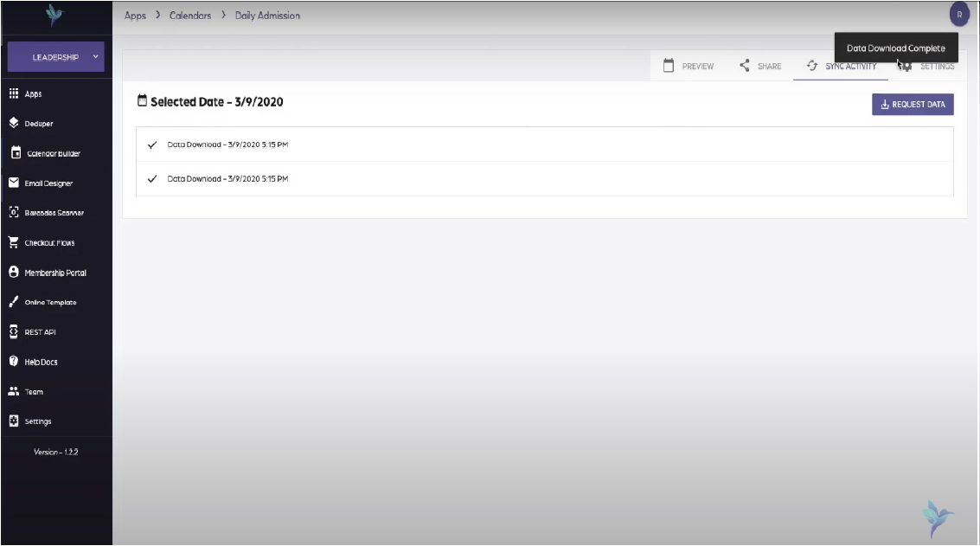
Task: Open the R user avatar menu
Action: coord(960,14)
